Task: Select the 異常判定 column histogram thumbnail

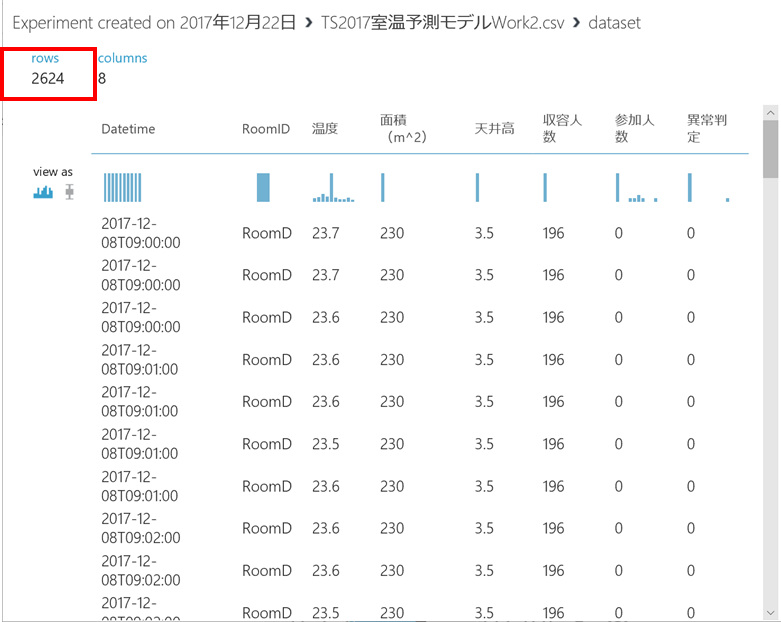Action: (x=708, y=187)
